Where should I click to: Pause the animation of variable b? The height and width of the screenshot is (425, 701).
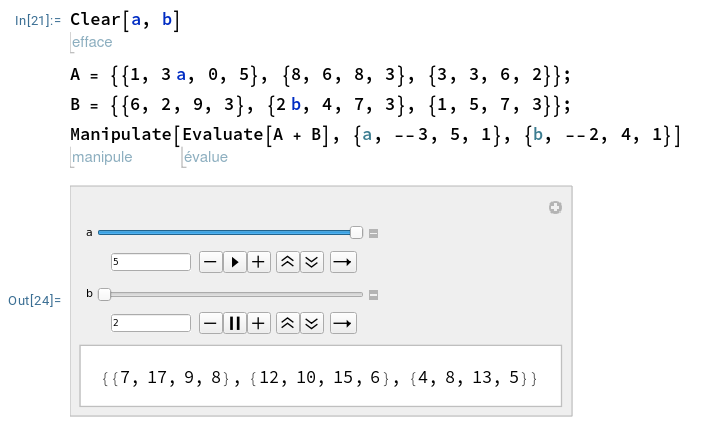(x=235, y=323)
